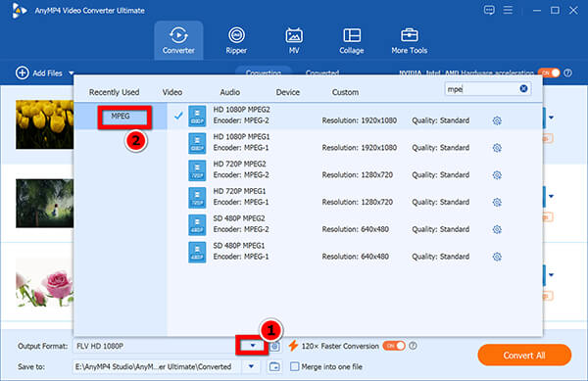The height and width of the screenshot is (381, 588).
Task: Switch to Device format tab
Action: [x=287, y=92]
